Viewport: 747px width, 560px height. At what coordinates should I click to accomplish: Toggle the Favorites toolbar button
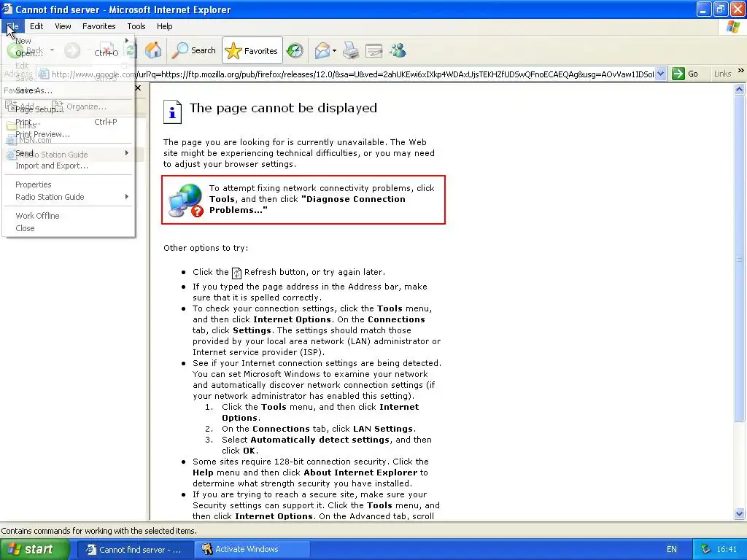[252, 50]
